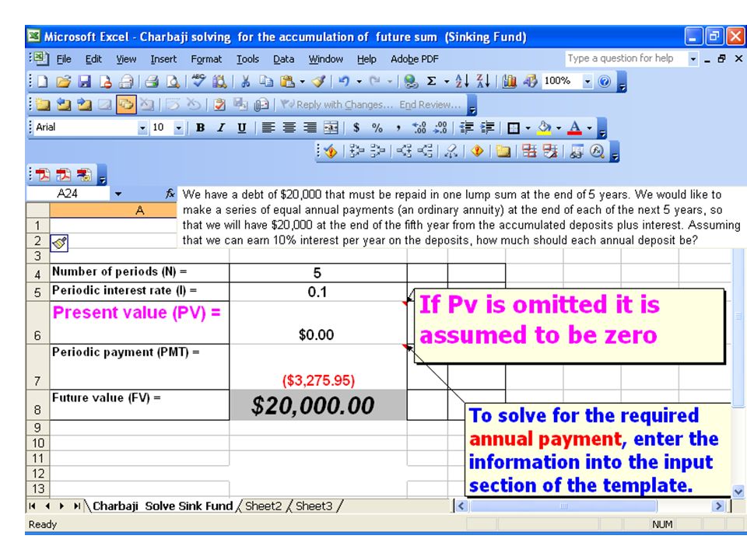Insert a hyperlink with globe icon
This screenshot has width=747, height=560.
click(x=410, y=82)
